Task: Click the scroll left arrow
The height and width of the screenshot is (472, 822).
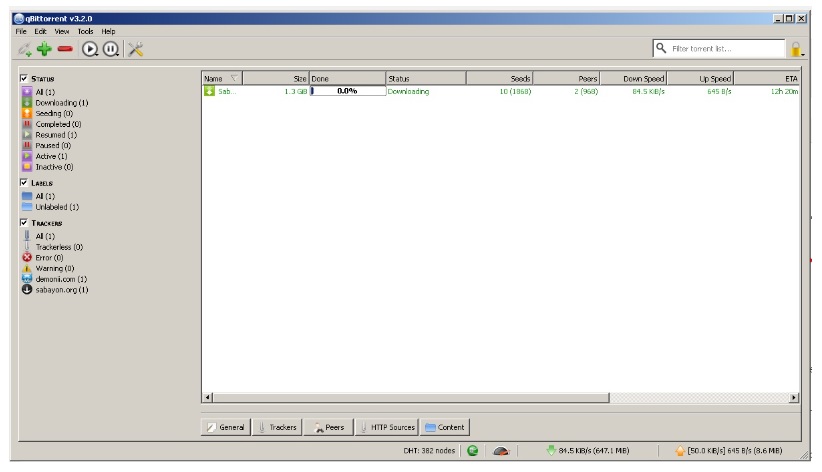Action: [x=208, y=398]
